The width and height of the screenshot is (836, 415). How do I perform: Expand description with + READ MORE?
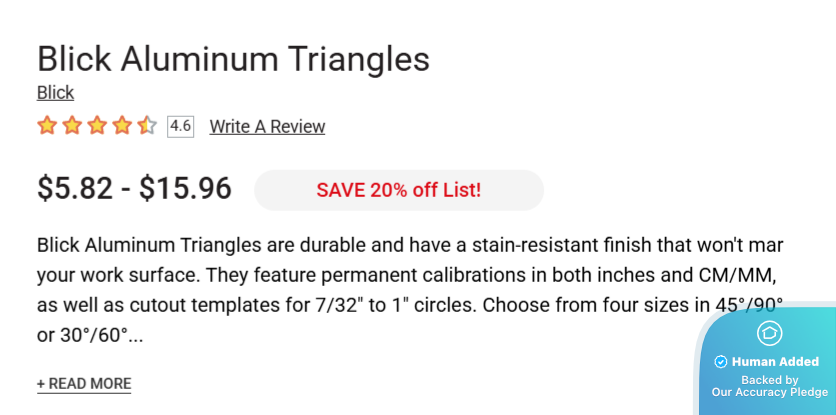[84, 384]
